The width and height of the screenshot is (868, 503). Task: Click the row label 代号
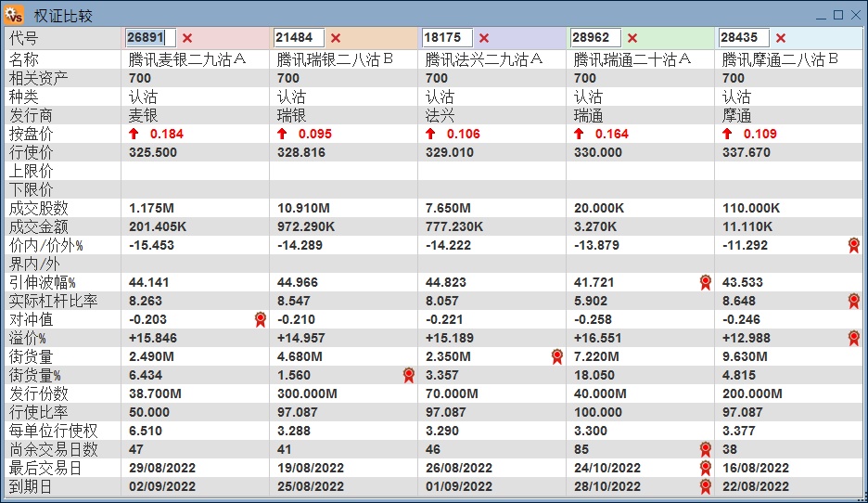23,38
